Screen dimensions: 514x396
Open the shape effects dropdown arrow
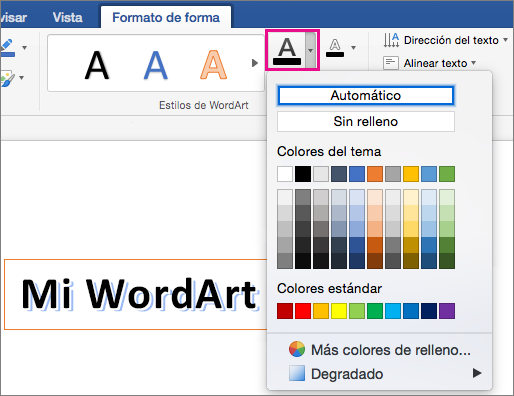click(x=22, y=78)
